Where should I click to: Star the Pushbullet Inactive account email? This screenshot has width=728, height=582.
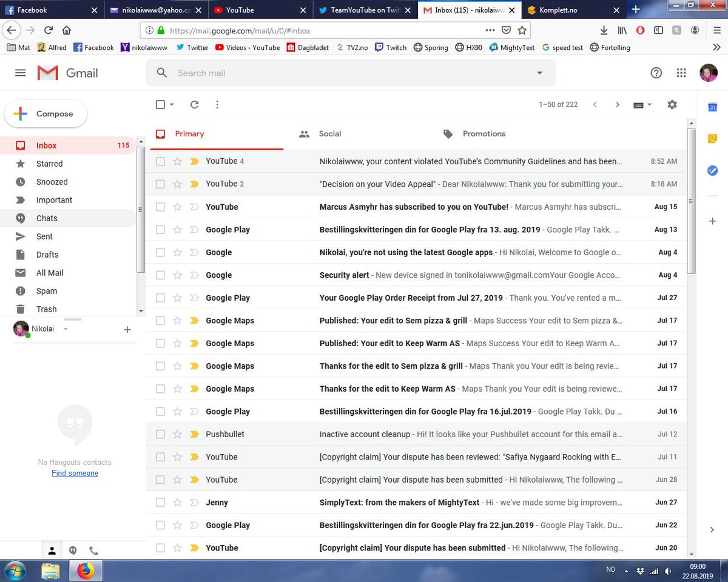tap(177, 434)
